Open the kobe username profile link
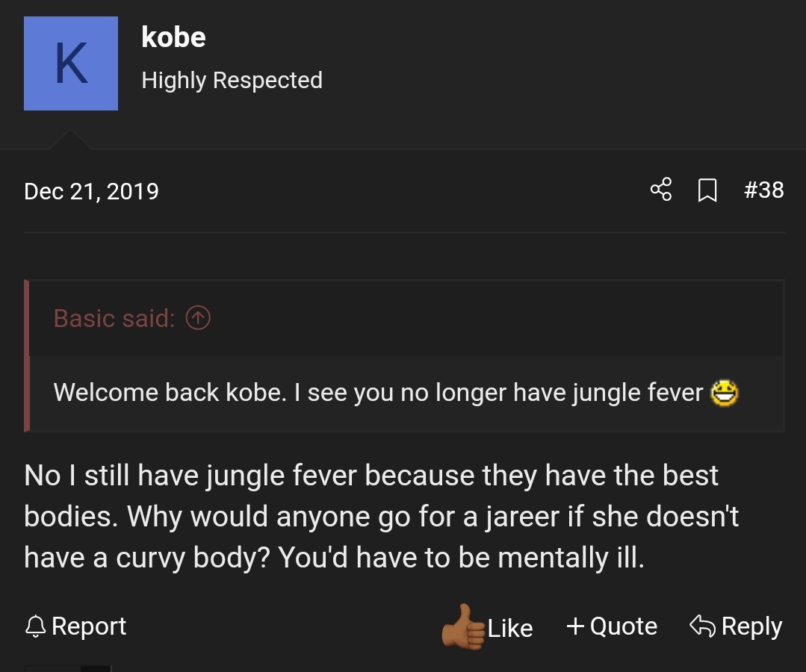This screenshot has width=806, height=672. point(173,37)
